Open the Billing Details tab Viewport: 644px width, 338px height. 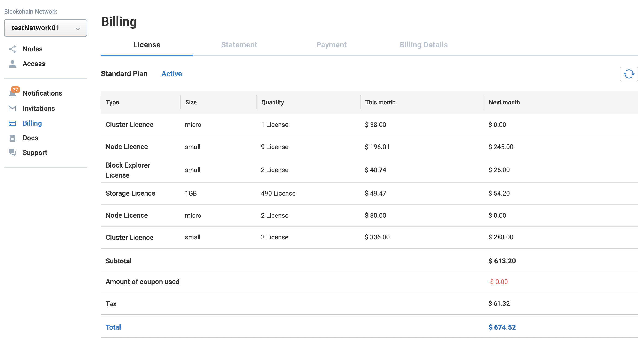coord(424,45)
